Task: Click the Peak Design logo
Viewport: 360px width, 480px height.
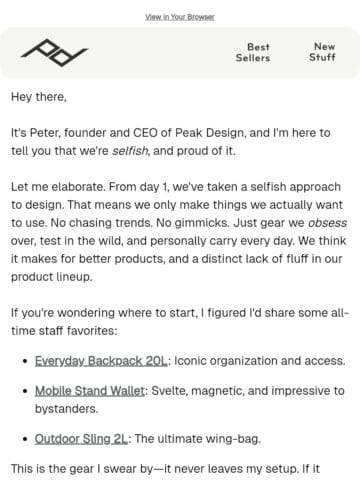Action: click(x=54, y=53)
